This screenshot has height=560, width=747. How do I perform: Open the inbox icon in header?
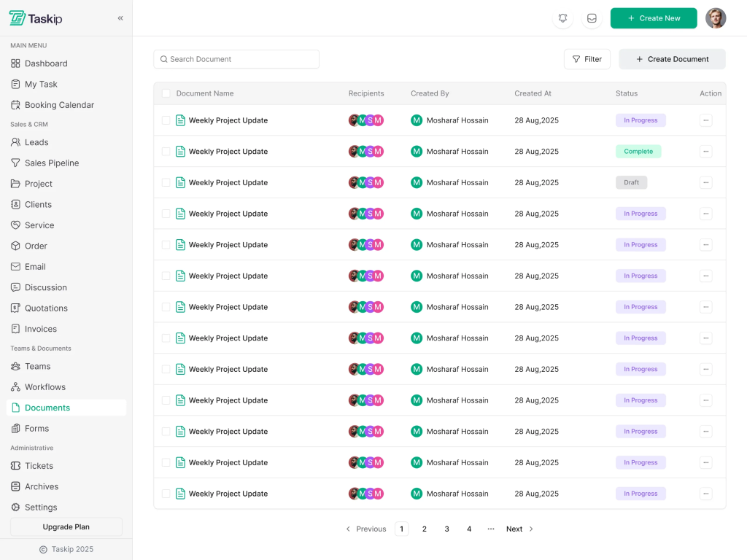(592, 18)
